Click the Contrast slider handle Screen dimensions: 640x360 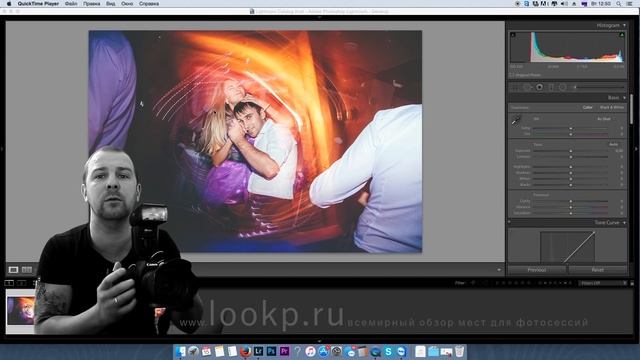[x=571, y=157]
